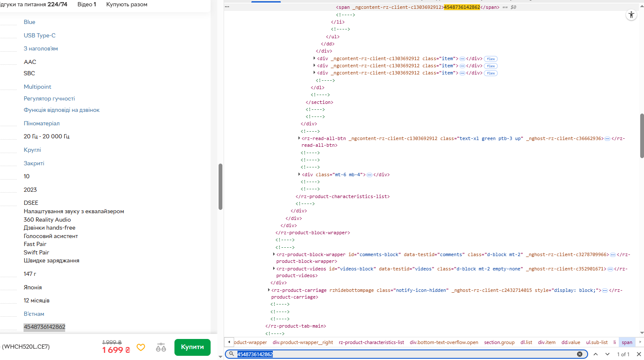Click the DevTools vertical scrollbar thumb
The width and height of the screenshot is (644, 360).
(642, 136)
